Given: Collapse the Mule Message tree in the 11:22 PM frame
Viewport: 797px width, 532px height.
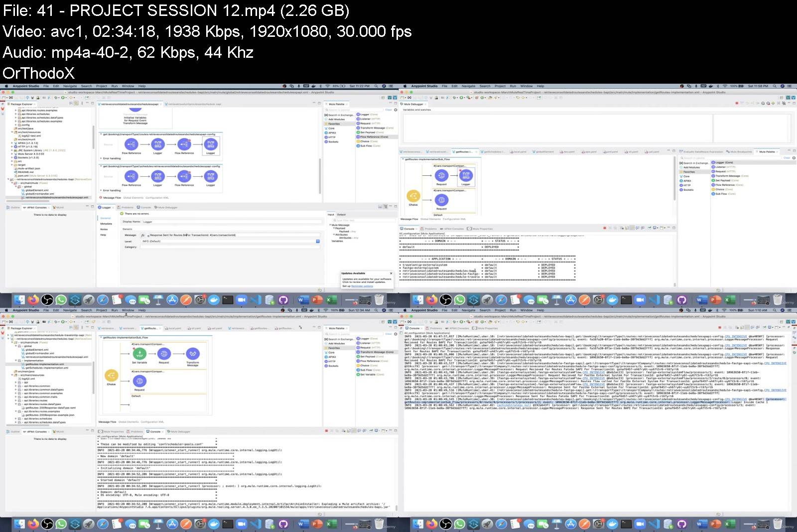Looking at the screenshot, I should (x=329, y=225).
